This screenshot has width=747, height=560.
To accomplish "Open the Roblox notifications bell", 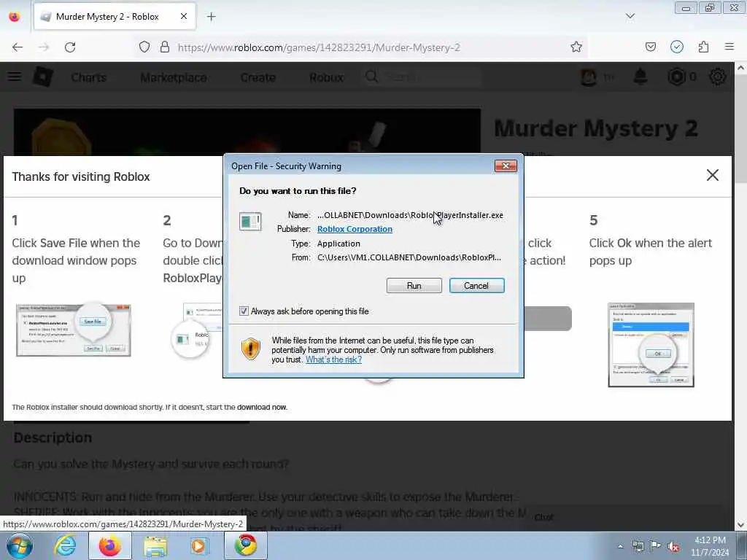I will click(x=640, y=77).
